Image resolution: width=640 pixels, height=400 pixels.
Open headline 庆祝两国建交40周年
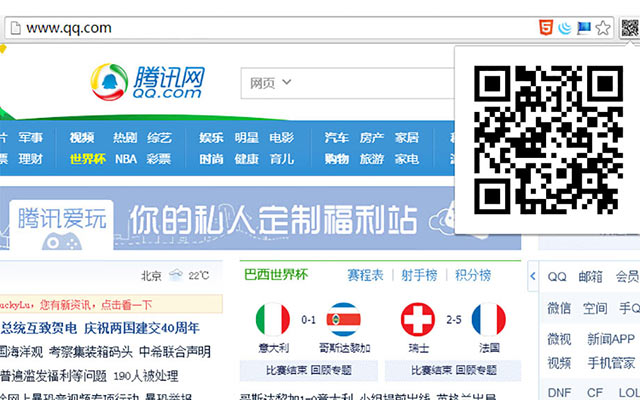tap(142, 328)
